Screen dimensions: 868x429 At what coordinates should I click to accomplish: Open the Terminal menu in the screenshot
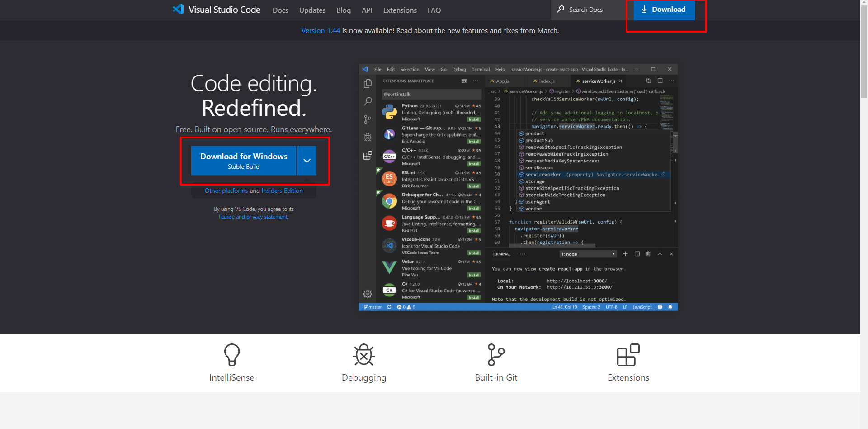pyautogui.click(x=481, y=69)
